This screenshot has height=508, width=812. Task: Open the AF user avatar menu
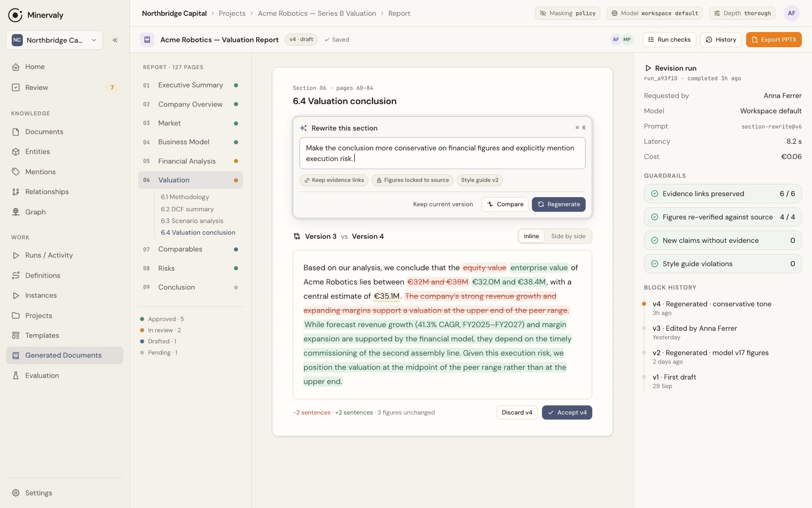tap(791, 13)
